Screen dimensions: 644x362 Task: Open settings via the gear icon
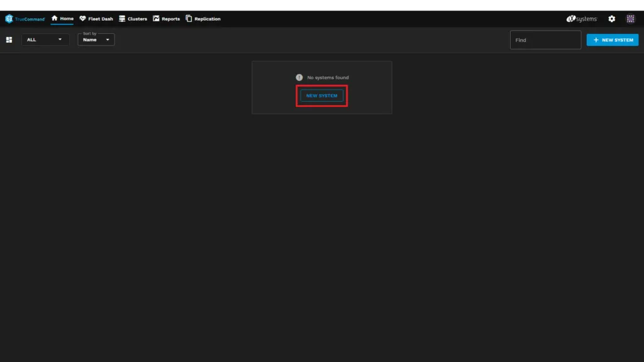point(611,19)
